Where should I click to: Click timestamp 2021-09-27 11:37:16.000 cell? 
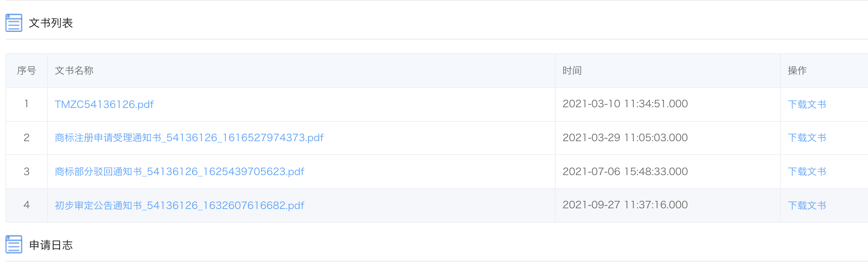pos(625,205)
